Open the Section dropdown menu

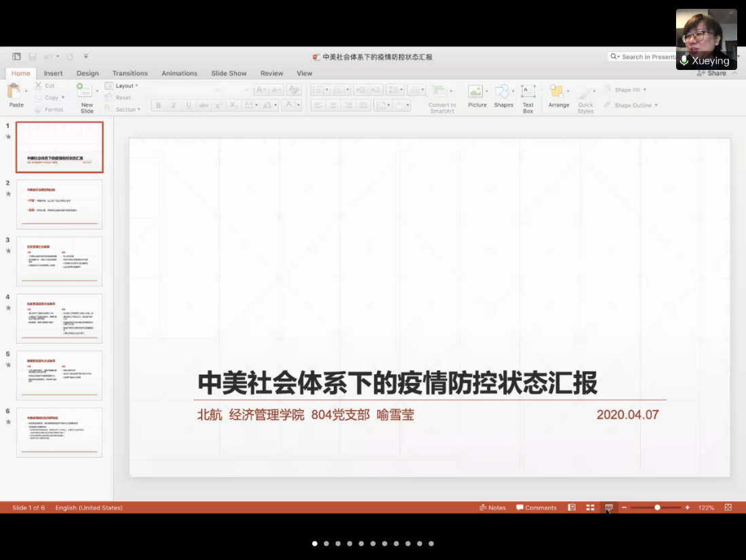126,109
